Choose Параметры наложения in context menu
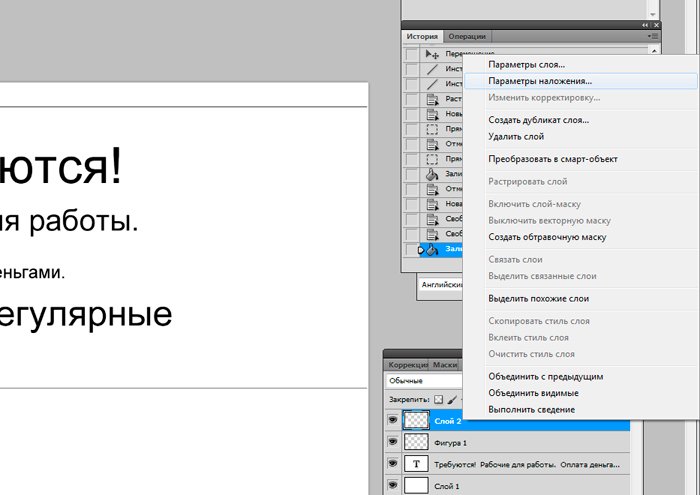Screen dimensions: 700x495 point(540,81)
